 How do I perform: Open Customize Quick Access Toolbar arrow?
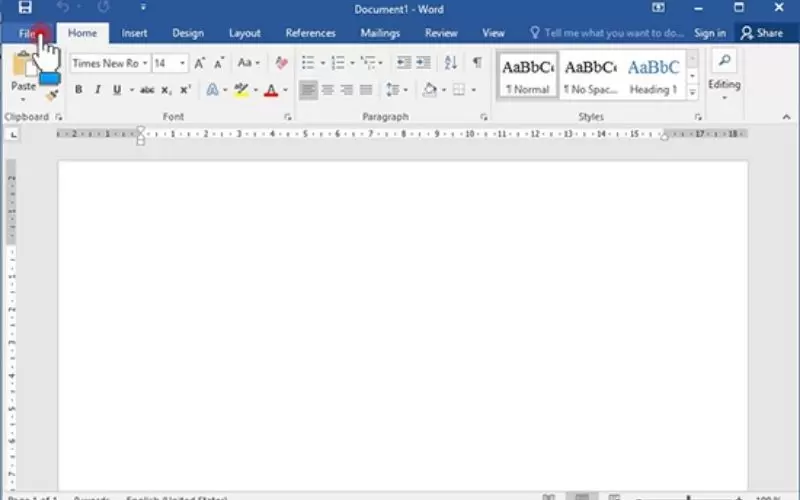(x=143, y=7)
